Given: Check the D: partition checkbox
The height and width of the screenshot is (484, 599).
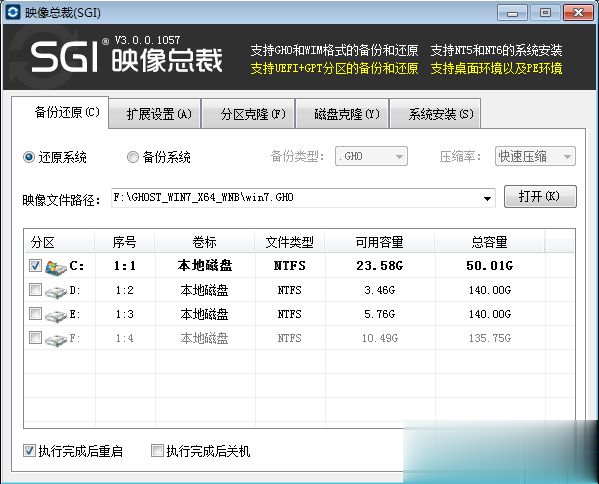Looking at the screenshot, I should click(x=36, y=290).
